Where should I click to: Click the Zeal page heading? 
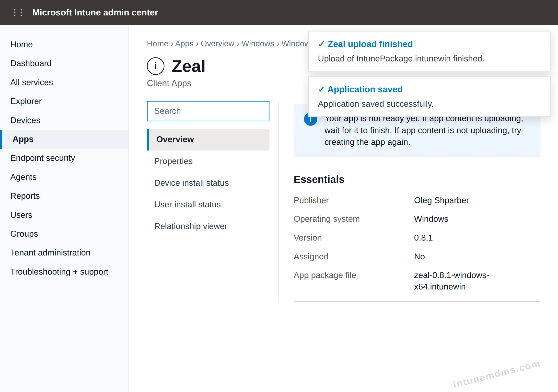188,66
